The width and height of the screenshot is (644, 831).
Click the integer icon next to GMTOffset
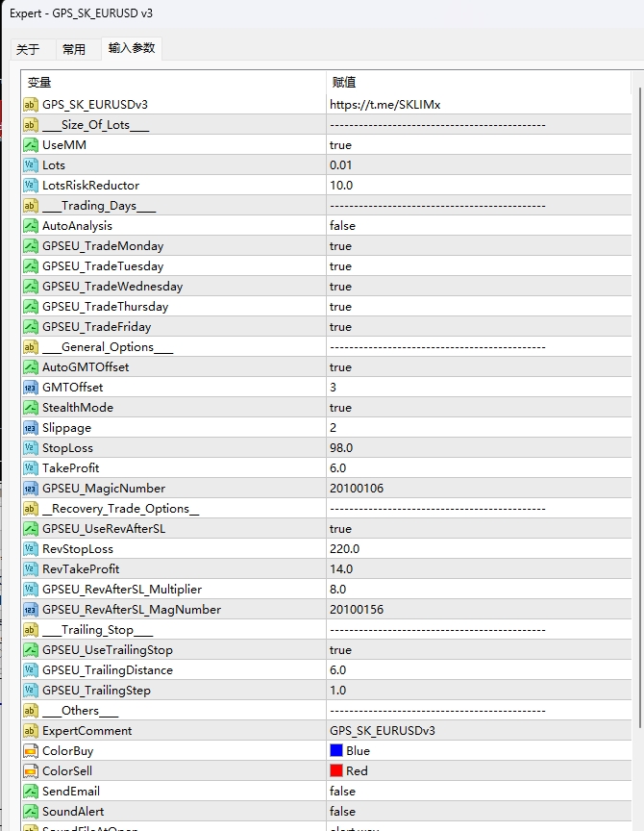(31, 388)
